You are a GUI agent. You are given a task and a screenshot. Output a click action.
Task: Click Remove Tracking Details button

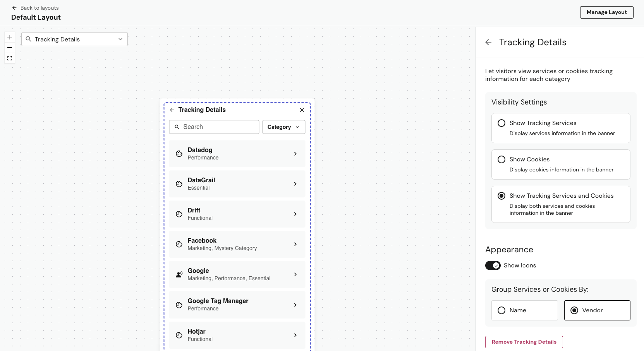tap(524, 342)
